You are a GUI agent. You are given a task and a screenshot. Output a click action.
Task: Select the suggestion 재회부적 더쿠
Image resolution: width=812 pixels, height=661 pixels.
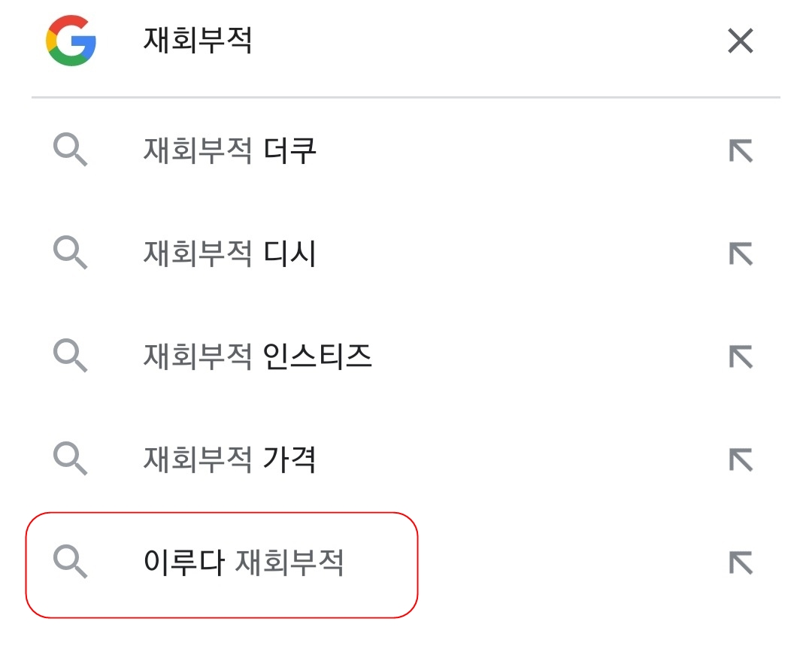[230, 152]
